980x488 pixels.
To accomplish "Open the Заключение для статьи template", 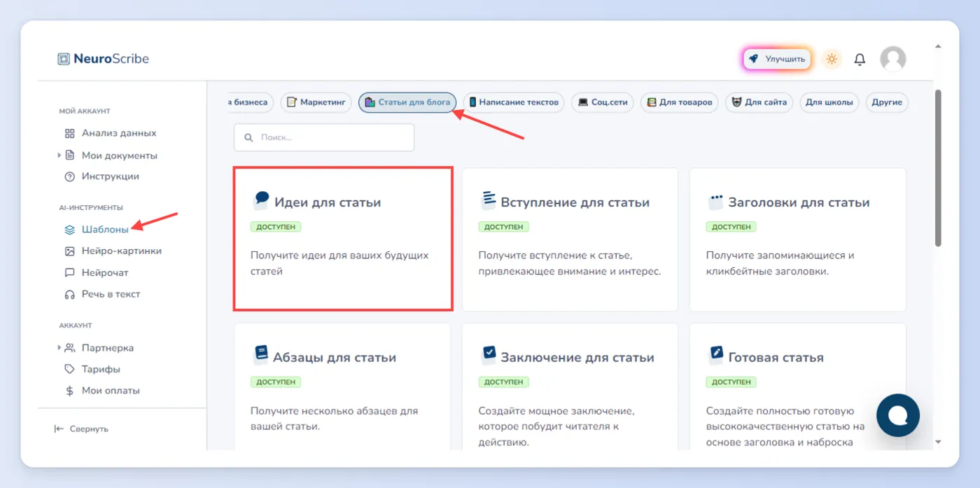I will pos(570,386).
